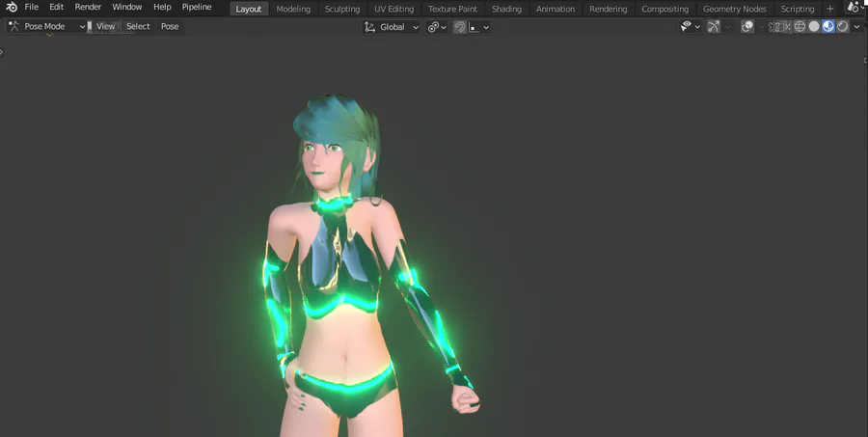This screenshot has height=437, width=868.
Task: Add a new workspace with the plus button
Action: coord(829,9)
